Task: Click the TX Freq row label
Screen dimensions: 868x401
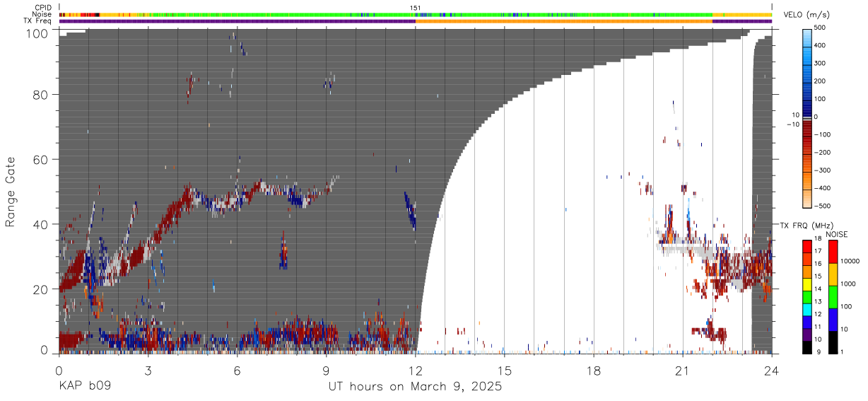Action: pyautogui.click(x=37, y=21)
